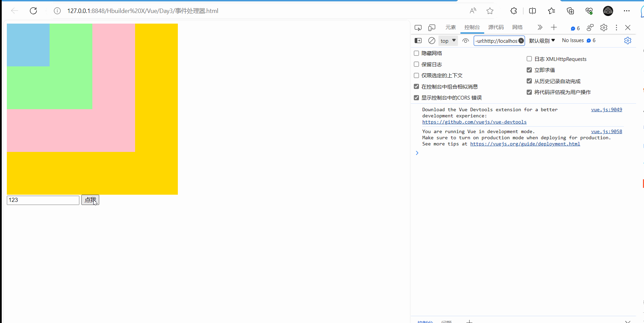Open vue-devtools GitHub link
This screenshot has height=323, width=644.
click(x=474, y=122)
